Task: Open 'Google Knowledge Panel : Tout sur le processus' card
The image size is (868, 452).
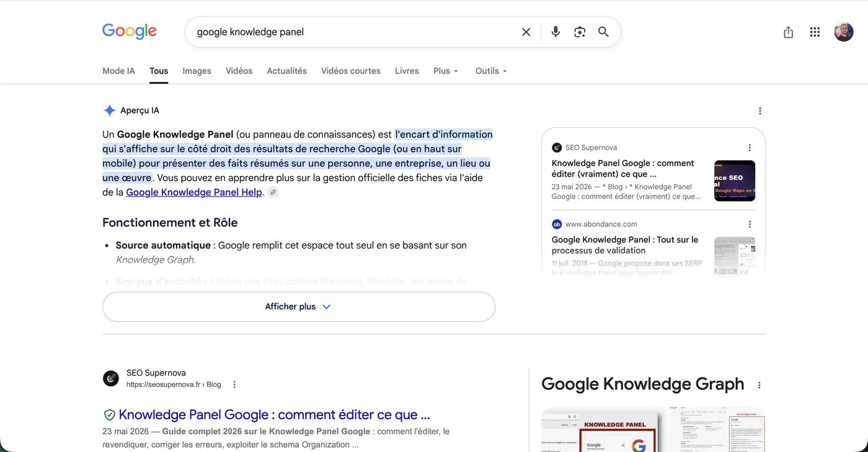Action: [x=625, y=245]
